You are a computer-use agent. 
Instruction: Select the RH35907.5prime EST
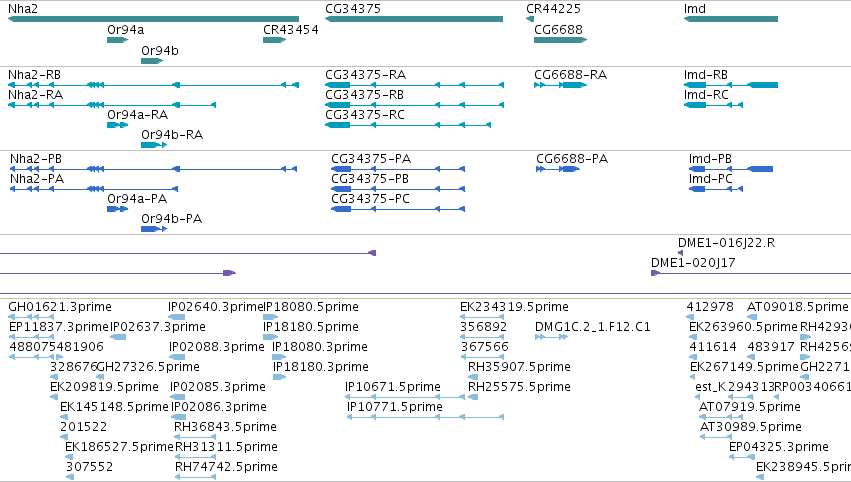pyautogui.click(x=473, y=377)
